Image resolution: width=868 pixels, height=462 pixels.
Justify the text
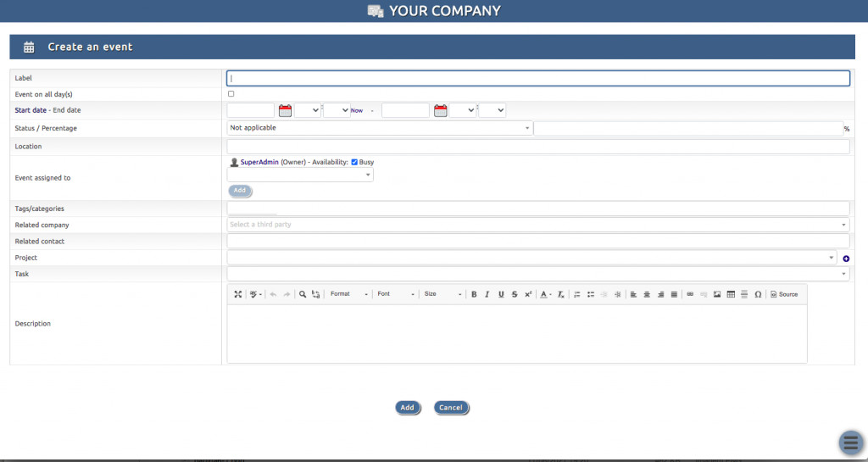coord(674,294)
